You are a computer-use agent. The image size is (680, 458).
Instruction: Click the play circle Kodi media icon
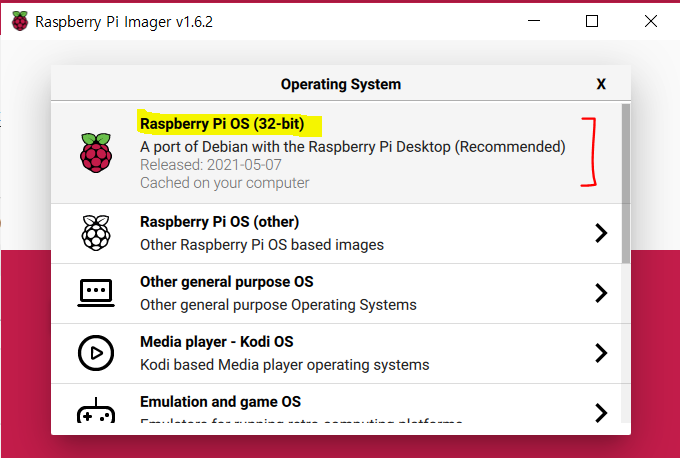pos(96,353)
